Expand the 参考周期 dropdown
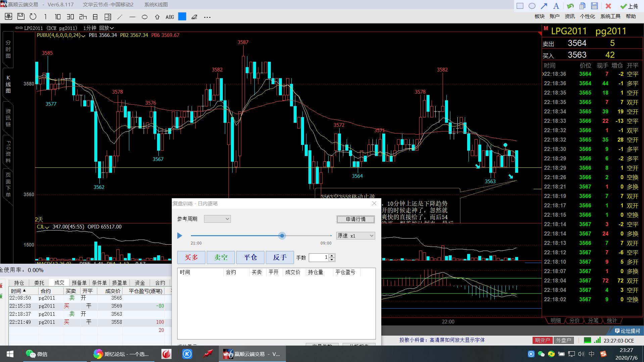 (x=217, y=219)
